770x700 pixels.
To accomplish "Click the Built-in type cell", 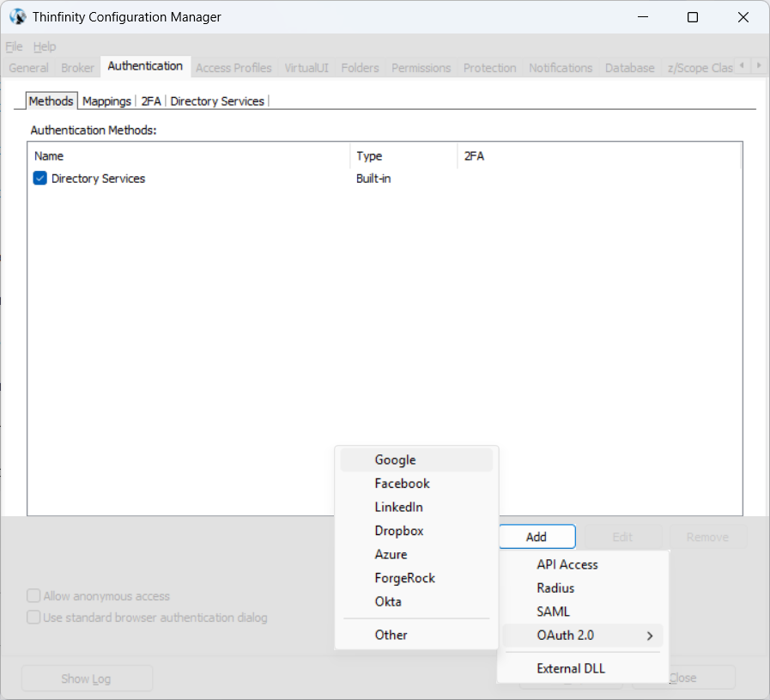I will 373,179.
